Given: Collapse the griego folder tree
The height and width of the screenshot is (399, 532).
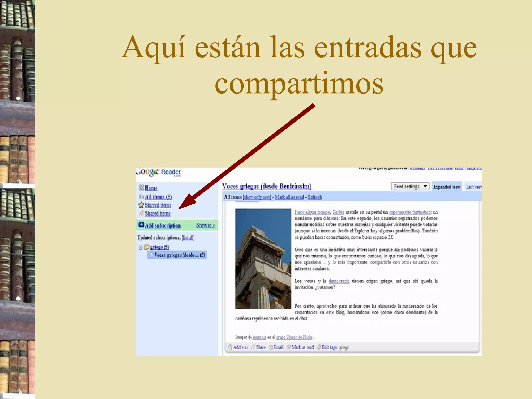Looking at the screenshot, I should click(x=141, y=248).
